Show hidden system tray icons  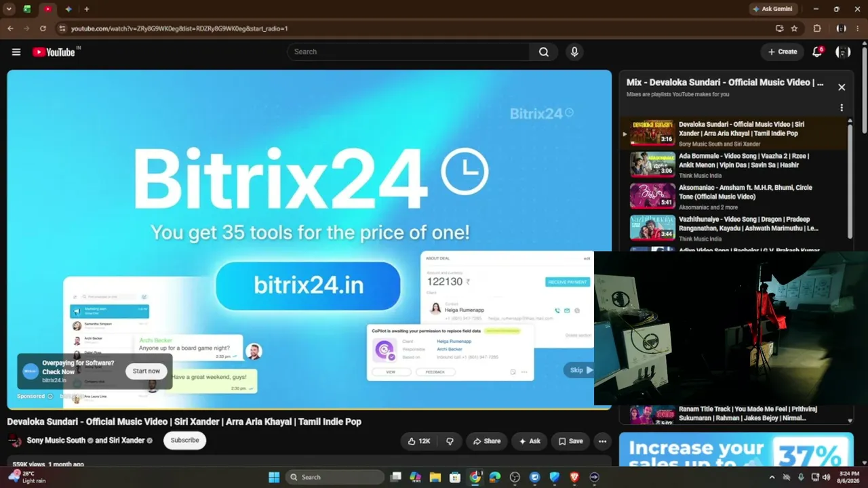click(772, 477)
